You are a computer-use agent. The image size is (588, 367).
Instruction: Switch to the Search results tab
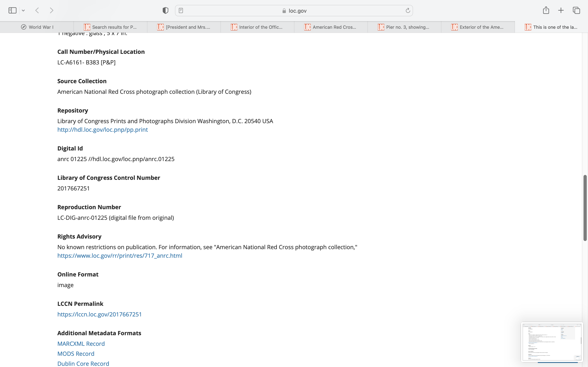[110, 27]
